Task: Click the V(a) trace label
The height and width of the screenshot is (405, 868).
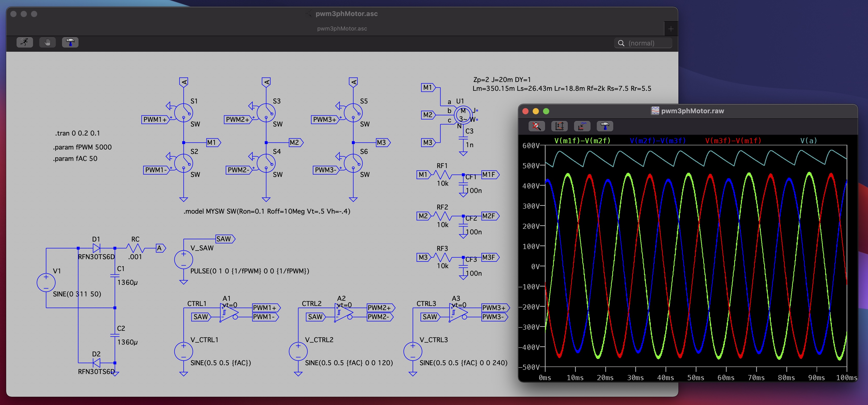Action: pos(808,141)
